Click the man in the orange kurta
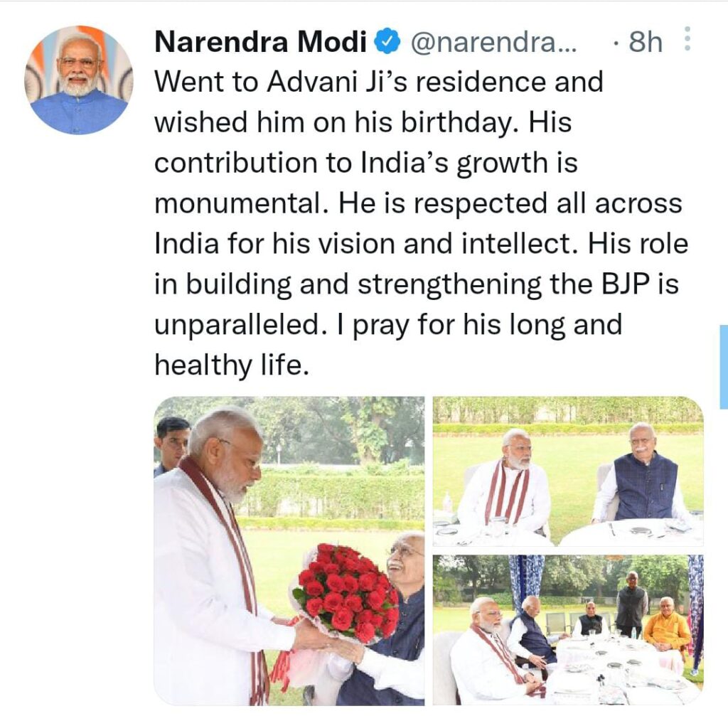The image size is (728, 716). 667,624
